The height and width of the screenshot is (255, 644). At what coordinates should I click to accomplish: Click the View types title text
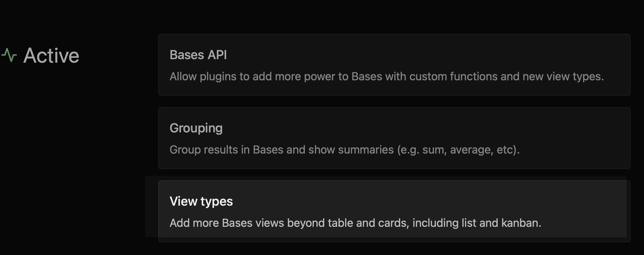201,201
